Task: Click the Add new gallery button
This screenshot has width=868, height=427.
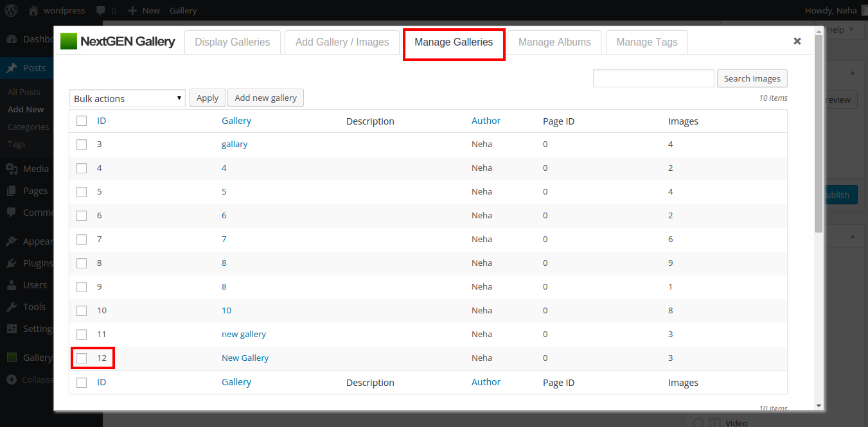Action: tap(265, 98)
